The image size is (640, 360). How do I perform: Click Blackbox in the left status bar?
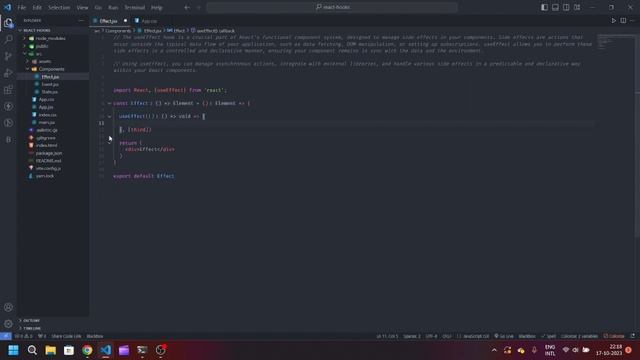point(95,336)
